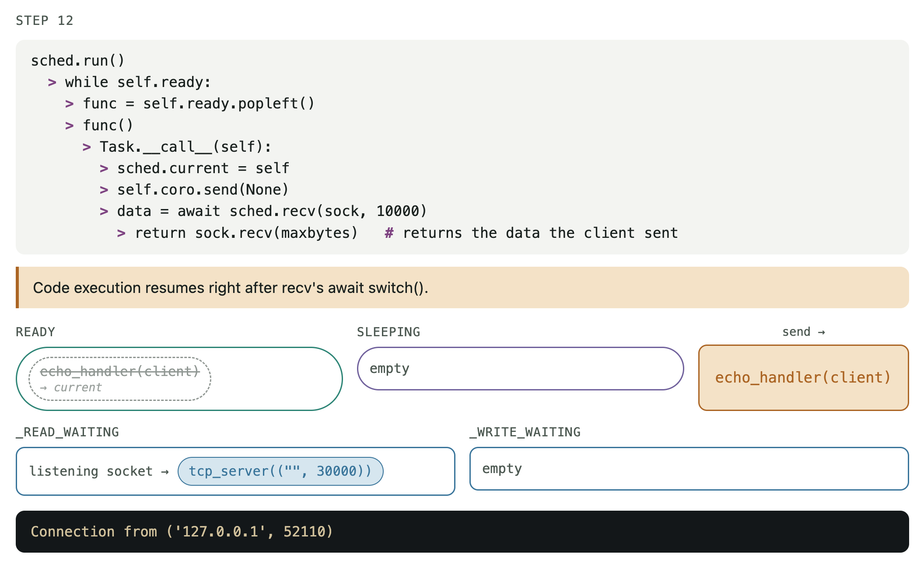Image resolution: width=924 pixels, height=585 pixels.
Task: Click the 'while self.ready:' line
Action: pos(138,82)
